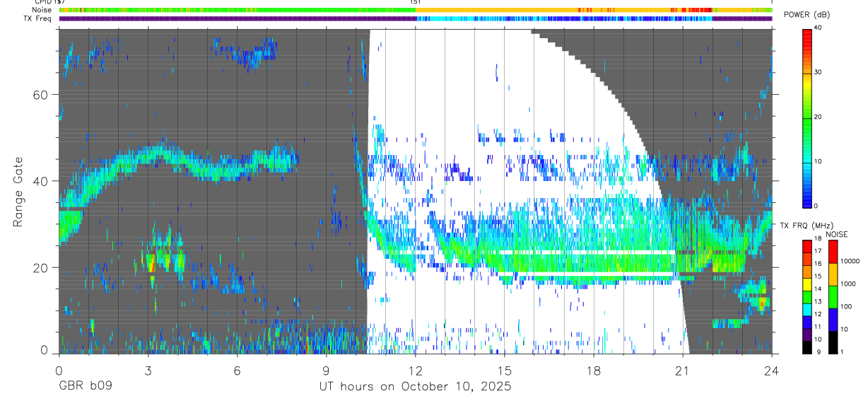Click the 30 label on POWER colorbar
The width and height of the screenshot is (868, 401).
[x=819, y=73]
